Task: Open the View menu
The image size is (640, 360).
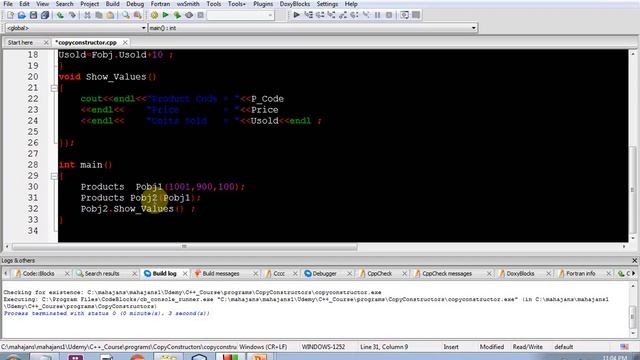Action: [x=42, y=4]
